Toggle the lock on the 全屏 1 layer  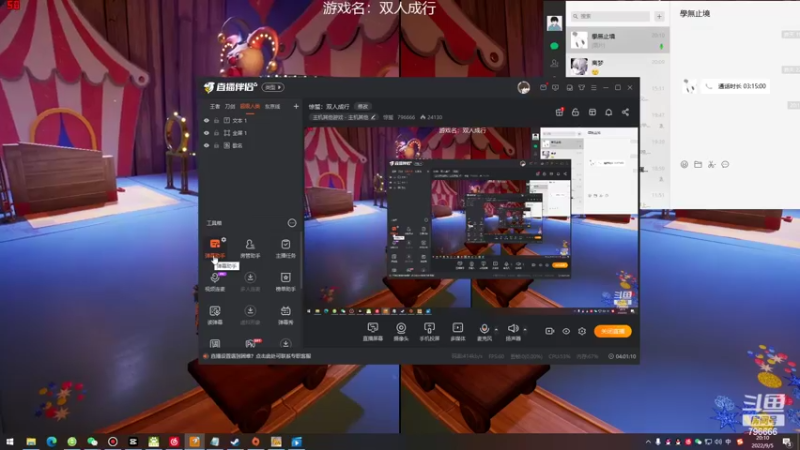point(217,133)
